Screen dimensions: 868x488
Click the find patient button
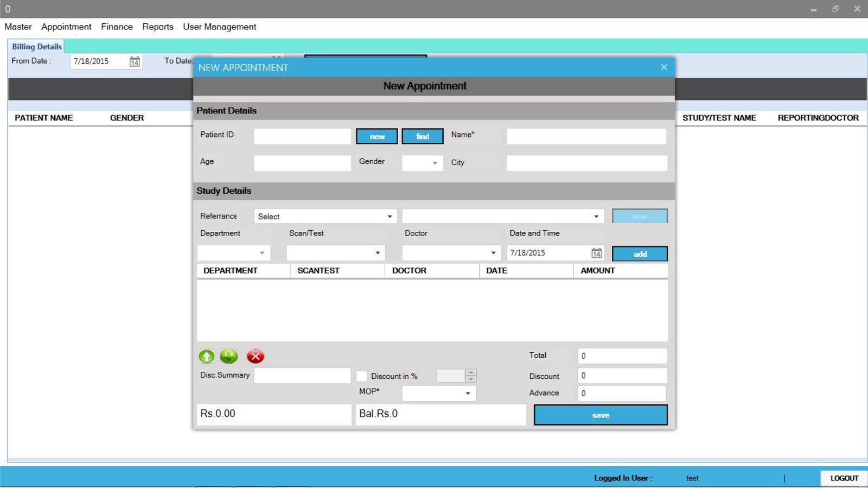click(423, 136)
